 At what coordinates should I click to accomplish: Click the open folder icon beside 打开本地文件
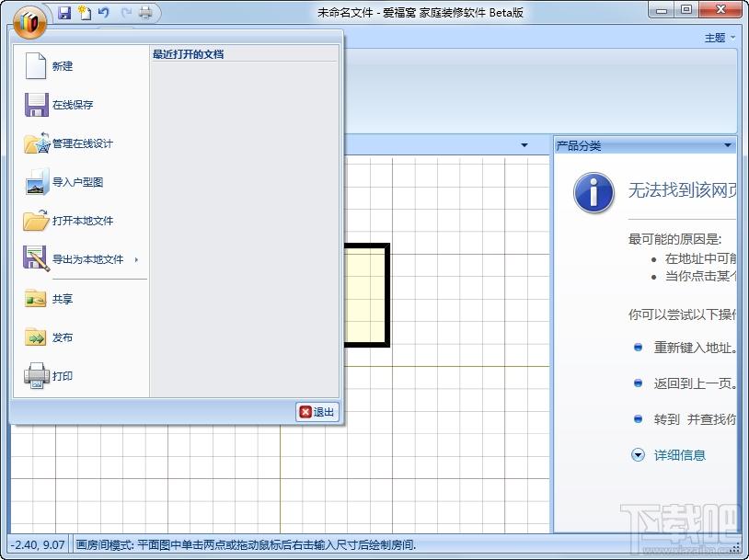pyautogui.click(x=36, y=221)
